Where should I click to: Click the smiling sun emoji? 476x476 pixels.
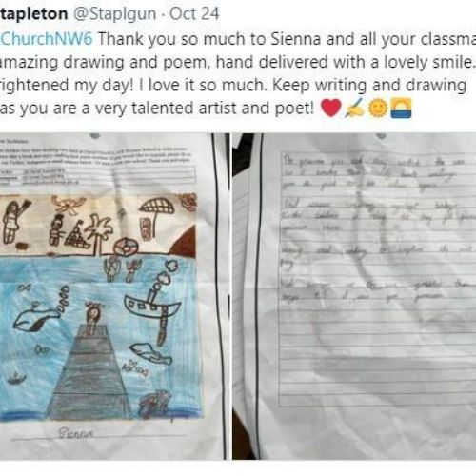pos(378,108)
